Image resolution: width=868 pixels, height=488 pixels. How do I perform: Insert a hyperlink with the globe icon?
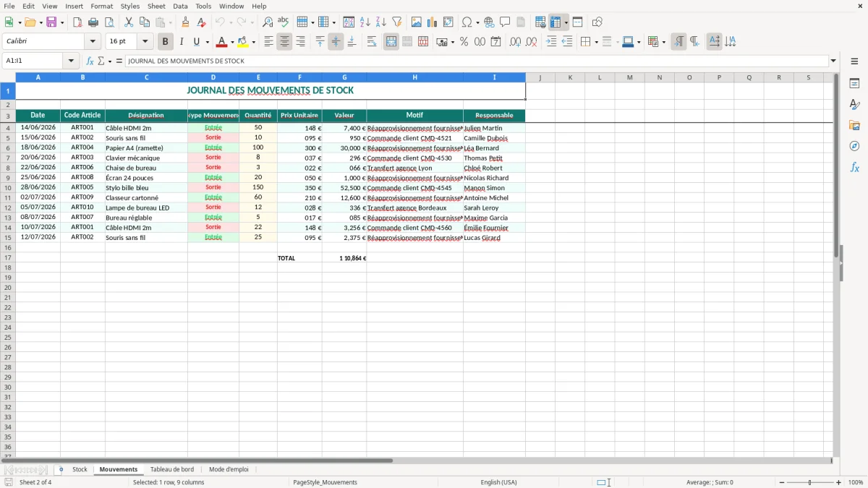coord(490,22)
